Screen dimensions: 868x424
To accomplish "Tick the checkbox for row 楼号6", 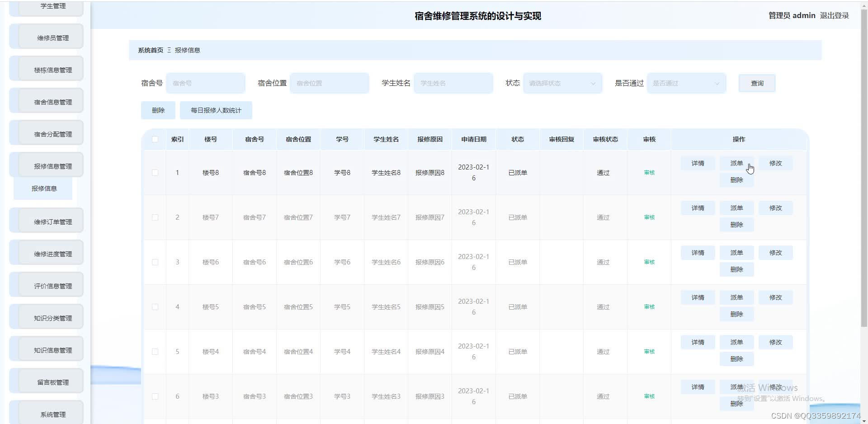I will click(x=155, y=262).
